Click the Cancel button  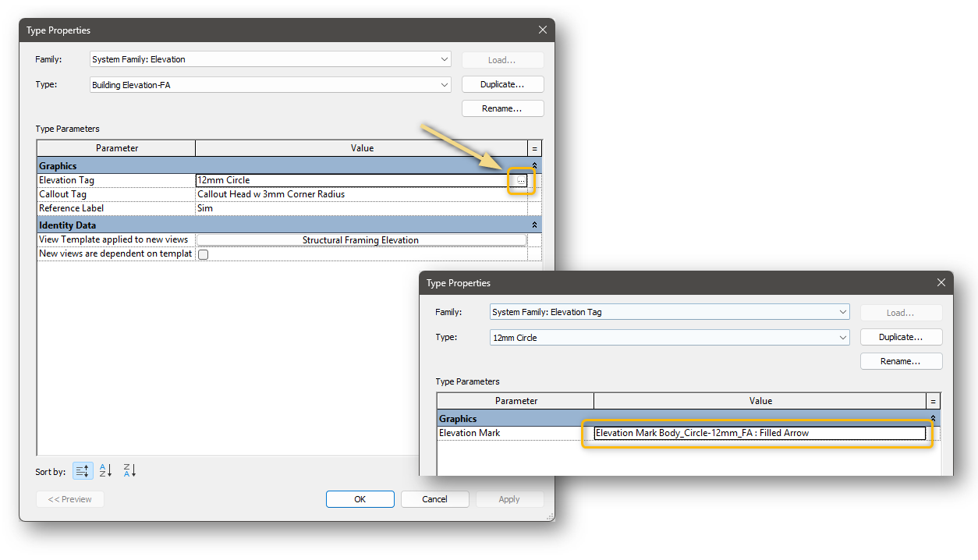tap(434, 499)
